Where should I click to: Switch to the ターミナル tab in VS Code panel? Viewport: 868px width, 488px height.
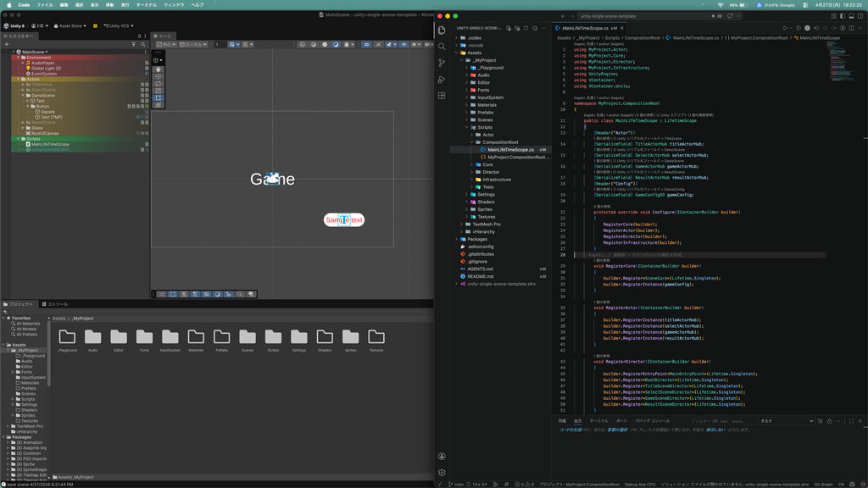pyautogui.click(x=599, y=421)
